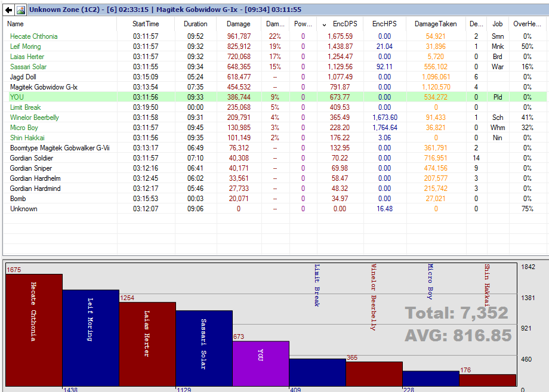The width and height of the screenshot is (549, 392).
Task: Click Pld job cell in YOU row
Action: [498, 97]
